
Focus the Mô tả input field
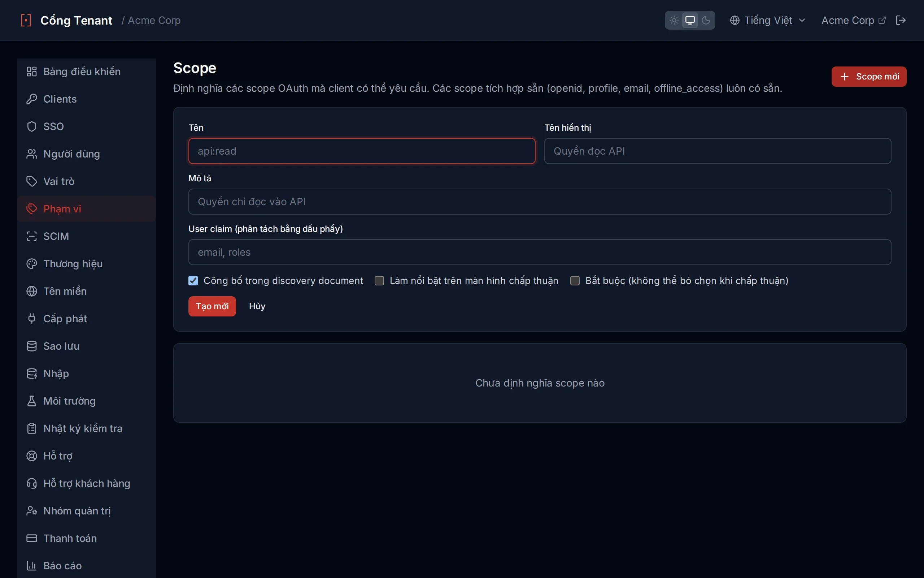click(540, 202)
